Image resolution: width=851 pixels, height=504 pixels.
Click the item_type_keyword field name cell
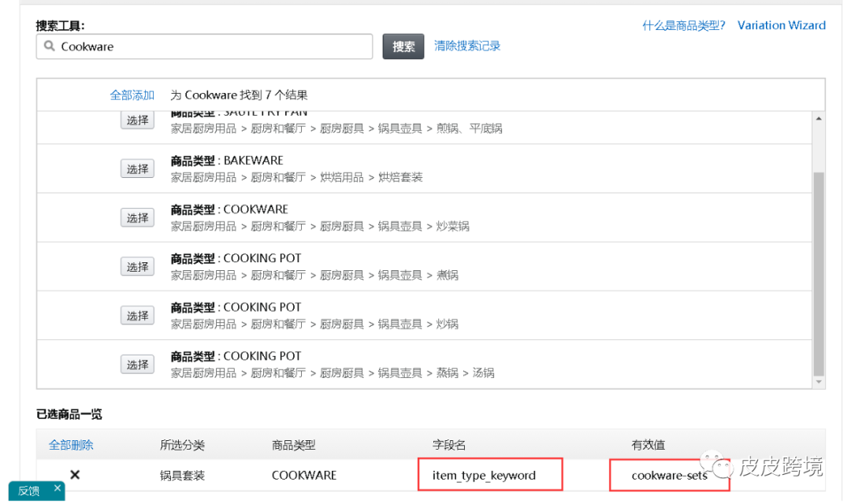490,475
